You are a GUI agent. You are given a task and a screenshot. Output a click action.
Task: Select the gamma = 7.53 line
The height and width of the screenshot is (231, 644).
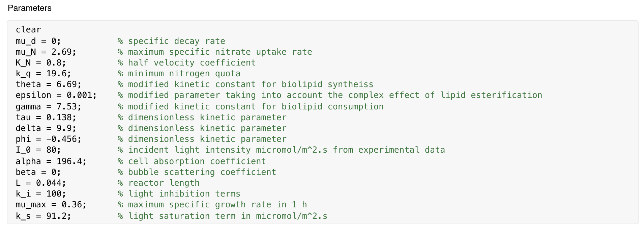coord(49,107)
